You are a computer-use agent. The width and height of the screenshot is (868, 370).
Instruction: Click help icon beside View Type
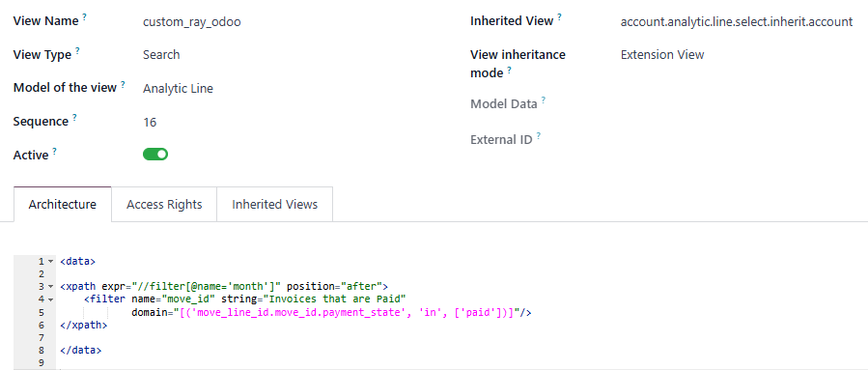point(77,50)
